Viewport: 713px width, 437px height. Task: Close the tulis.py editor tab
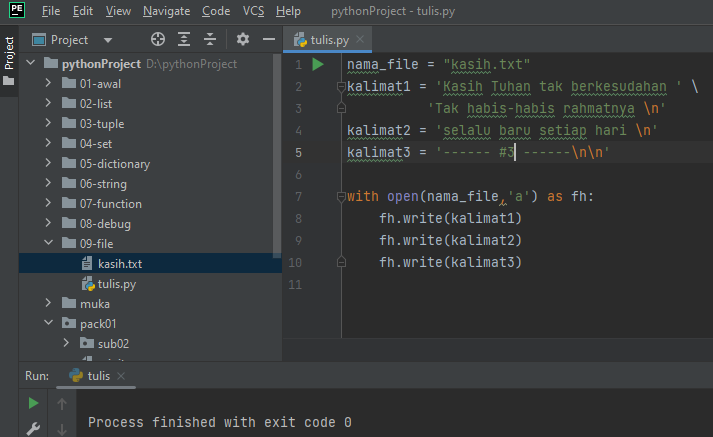coord(360,39)
